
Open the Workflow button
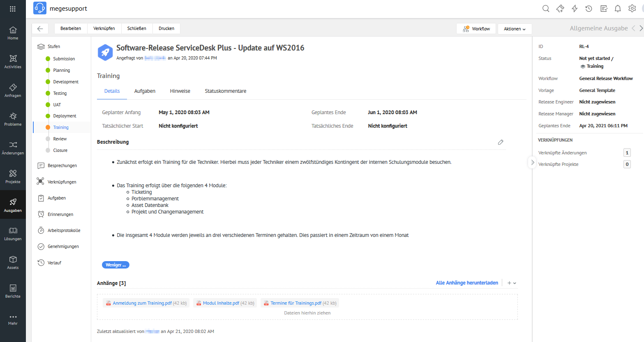click(x=476, y=29)
